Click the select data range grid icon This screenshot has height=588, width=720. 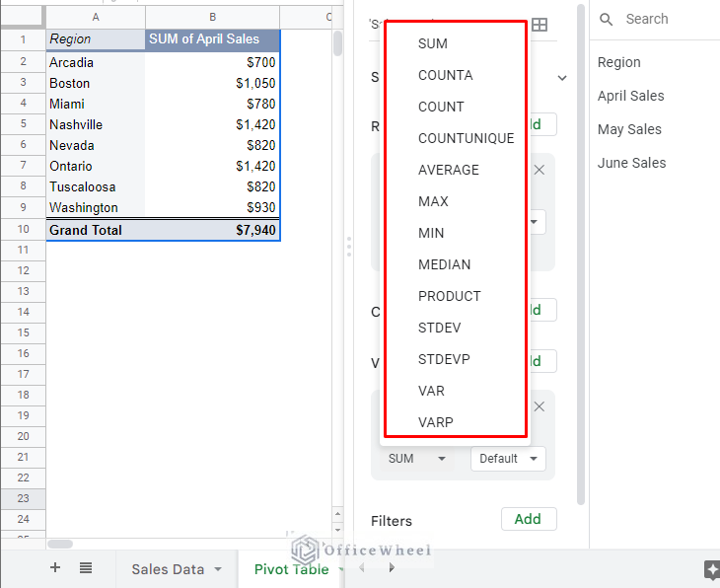coord(540,25)
